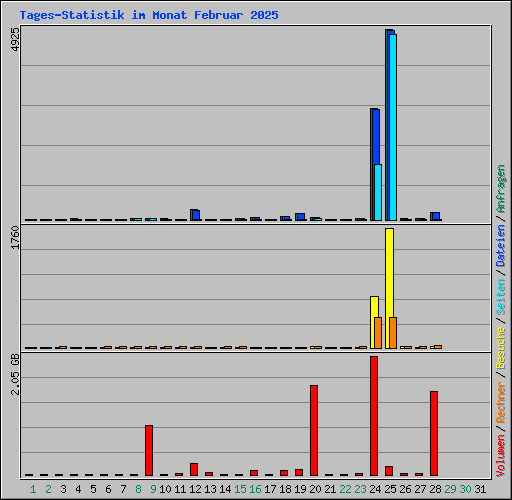The height and width of the screenshot is (500, 512).
Task: Click the chart title Tages-Statistik im Monat Februar 2025
Action: [149, 15]
